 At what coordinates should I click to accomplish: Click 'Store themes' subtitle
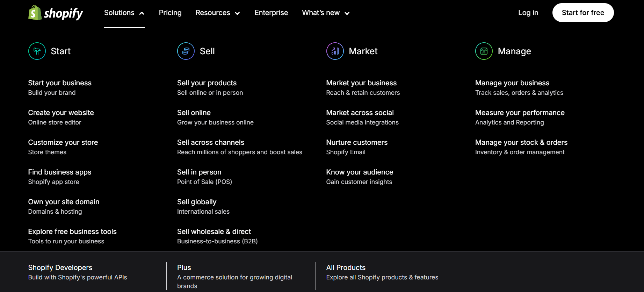(x=47, y=152)
